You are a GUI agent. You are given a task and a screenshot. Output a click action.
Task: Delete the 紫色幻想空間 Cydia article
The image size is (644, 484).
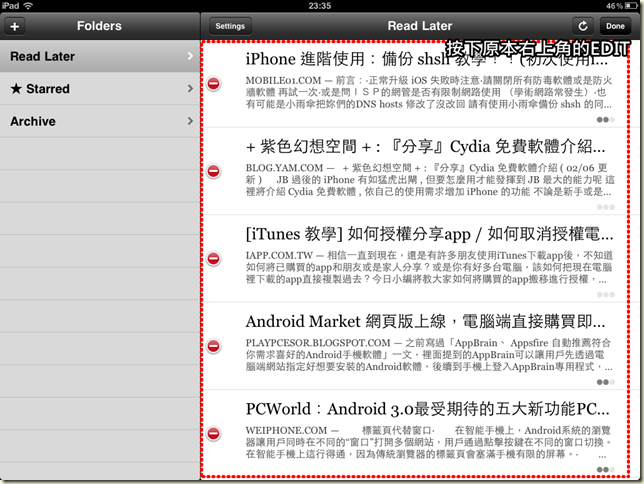click(x=214, y=171)
